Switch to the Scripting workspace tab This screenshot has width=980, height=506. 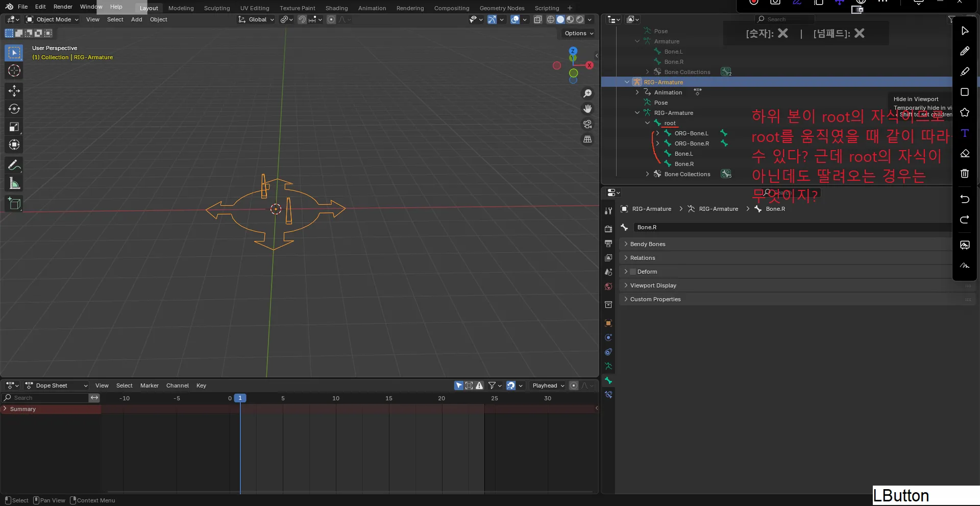(547, 8)
